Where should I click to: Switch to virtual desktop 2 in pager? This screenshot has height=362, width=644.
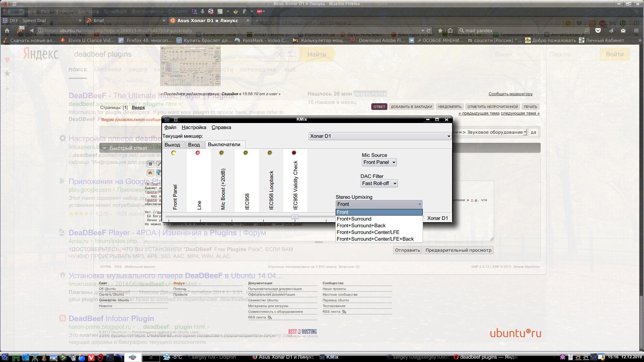pos(151,357)
